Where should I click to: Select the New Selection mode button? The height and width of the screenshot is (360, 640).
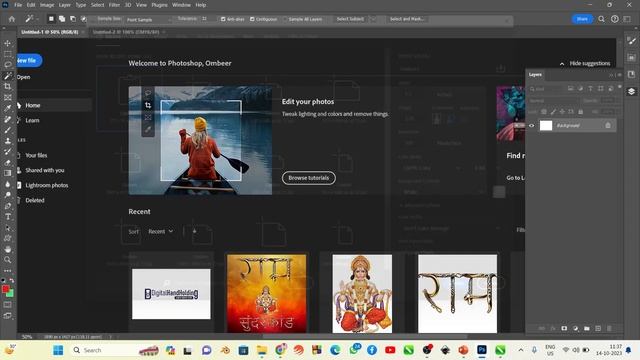click(x=51, y=19)
